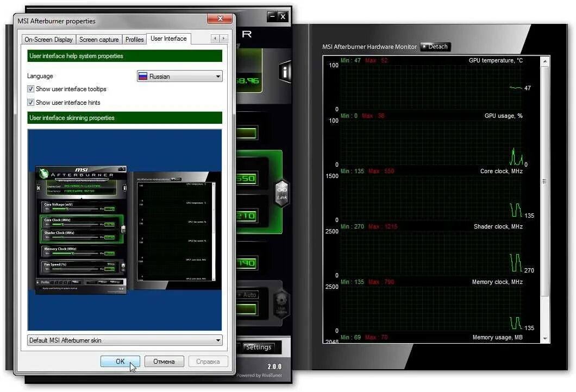This screenshot has width=576, height=392.
Task: Toggle Show user interface tooltips checkbox
Action: [x=30, y=89]
